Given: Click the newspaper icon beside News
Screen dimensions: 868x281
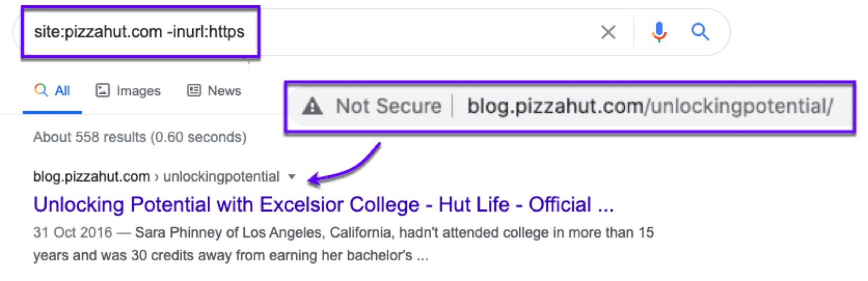Looking at the screenshot, I should coord(194,91).
